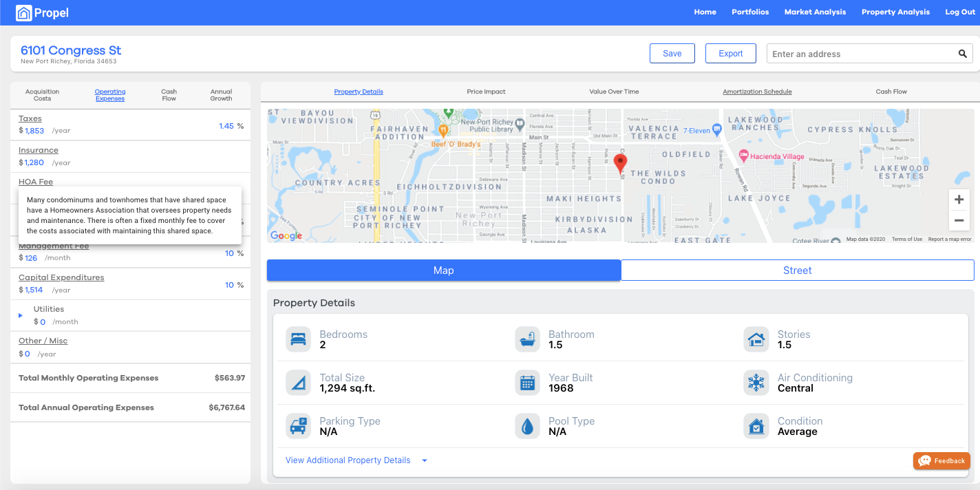
Task: Edit the Taxes amount 1,853
Action: 34,131
